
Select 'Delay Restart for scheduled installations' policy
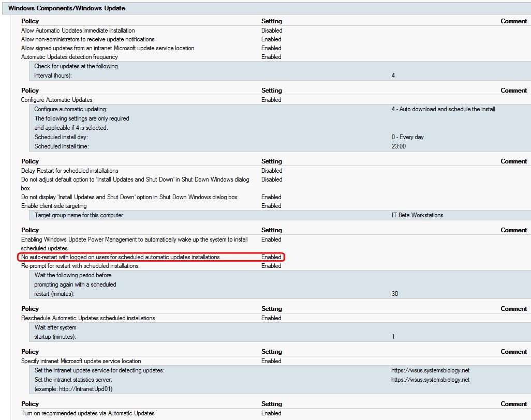pos(70,171)
